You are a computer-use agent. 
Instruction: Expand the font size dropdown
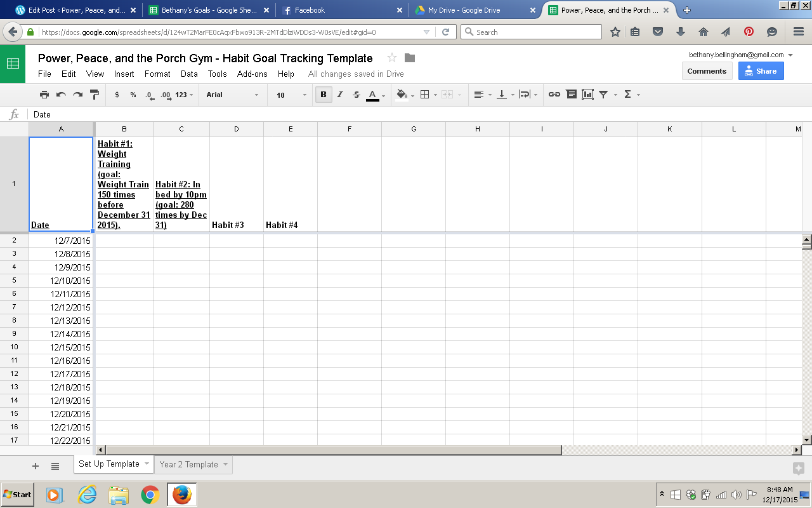tap(291, 95)
